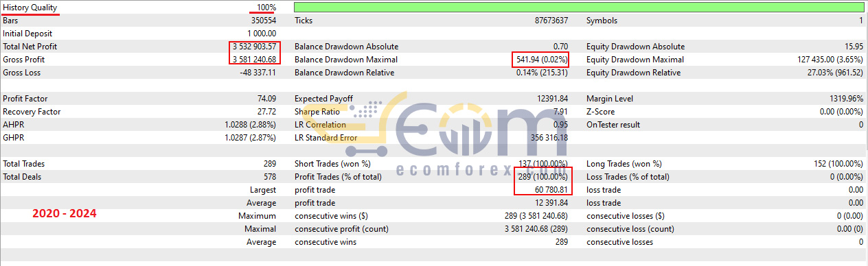Click the Total Deals value 578
Viewport: 868px width, 266px height.
pos(269,177)
